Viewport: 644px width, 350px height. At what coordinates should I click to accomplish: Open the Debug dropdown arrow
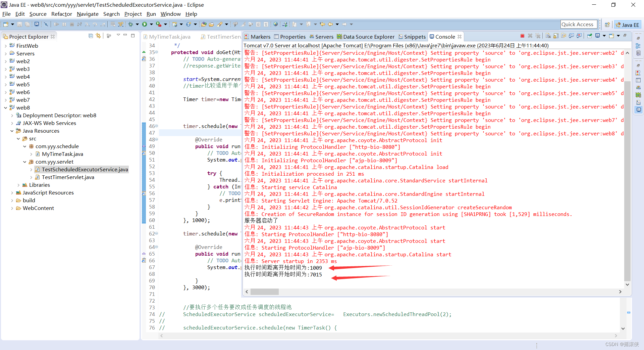pos(137,24)
